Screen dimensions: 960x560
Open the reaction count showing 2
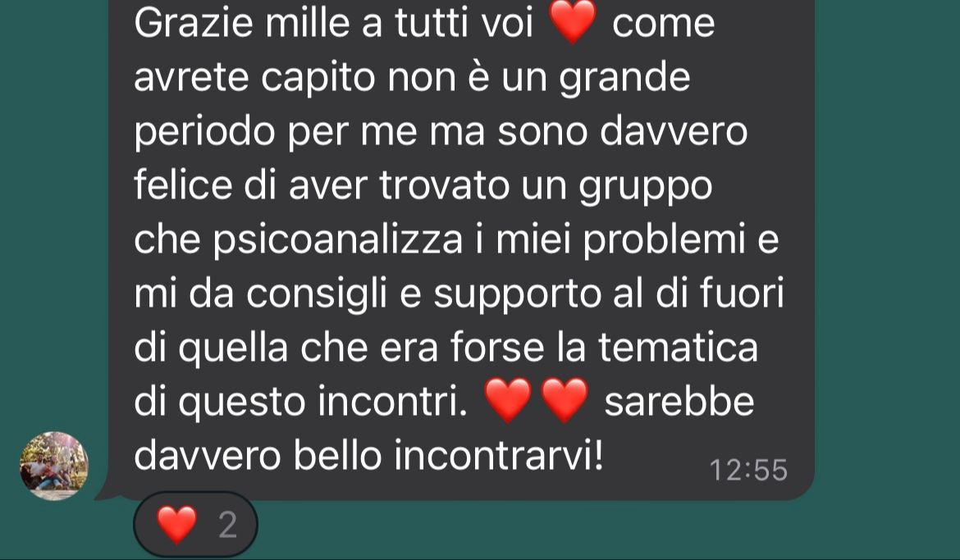coord(228,525)
